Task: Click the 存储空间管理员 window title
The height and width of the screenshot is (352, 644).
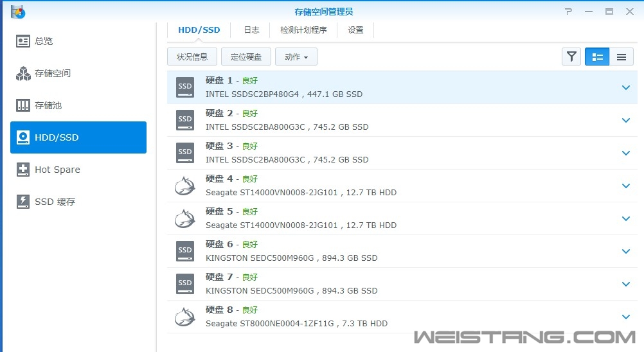Action: point(324,12)
